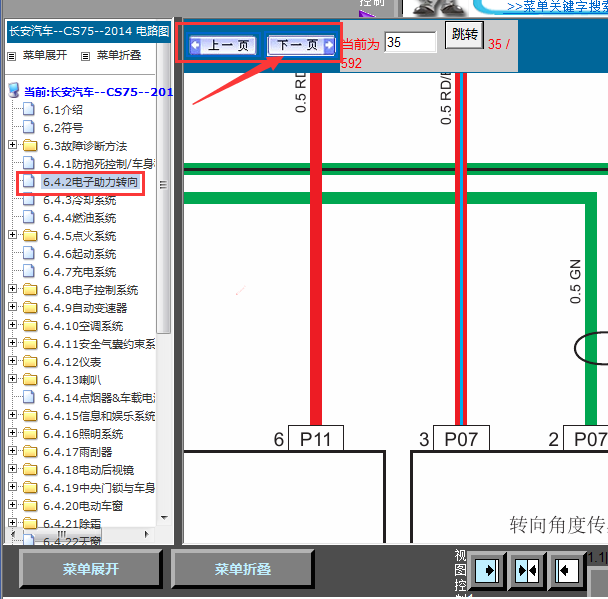Expand the 6.4.12仪表 folder
The height and width of the screenshot is (599, 608).
(12, 361)
